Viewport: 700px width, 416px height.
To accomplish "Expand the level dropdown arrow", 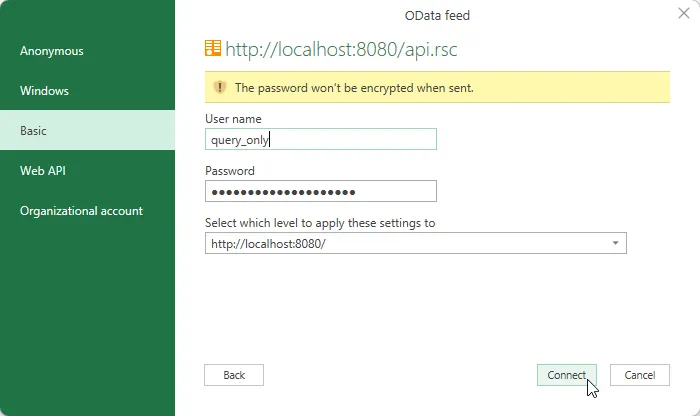I will click(x=615, y=243).
